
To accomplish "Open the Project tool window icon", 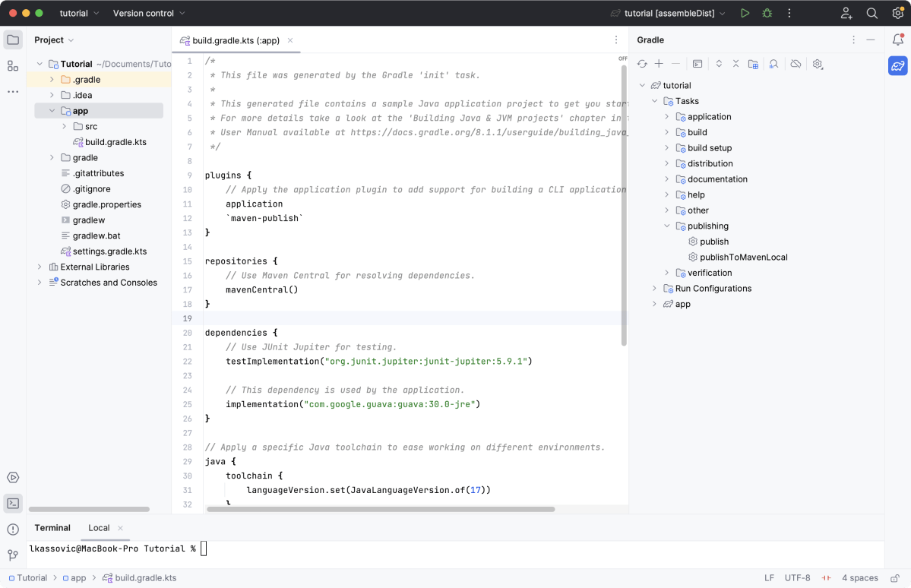I will point(13,40).
